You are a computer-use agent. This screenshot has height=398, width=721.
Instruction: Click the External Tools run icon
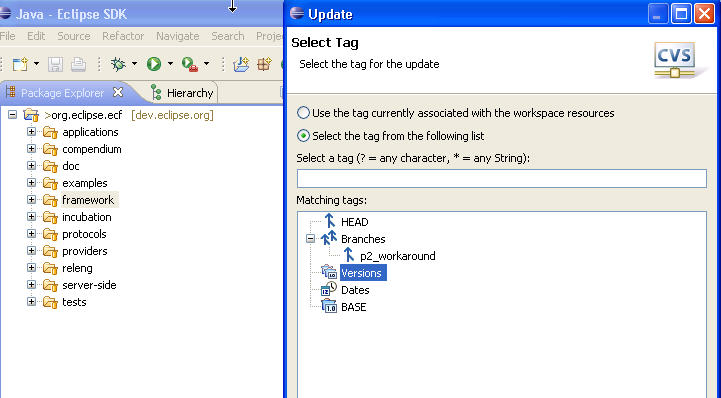click(190, 64)
